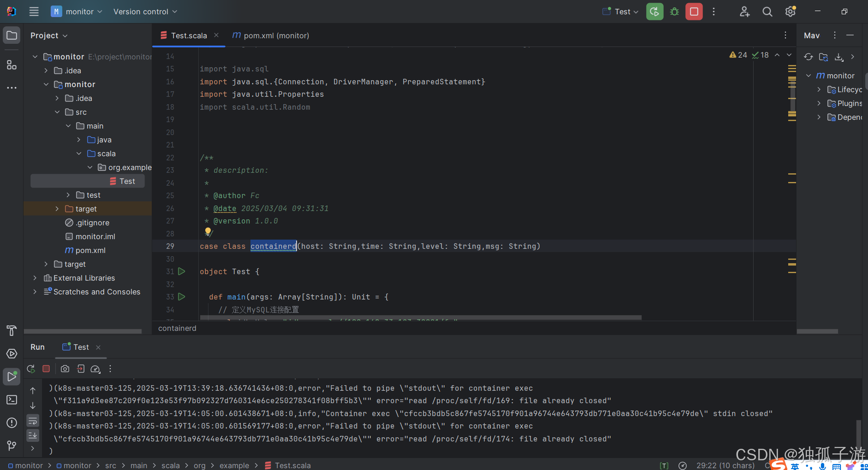Image resolution: width=868 pixels, height=470 pixels.
Task: Open Project view mode dropdown
Action: point(49,35)
